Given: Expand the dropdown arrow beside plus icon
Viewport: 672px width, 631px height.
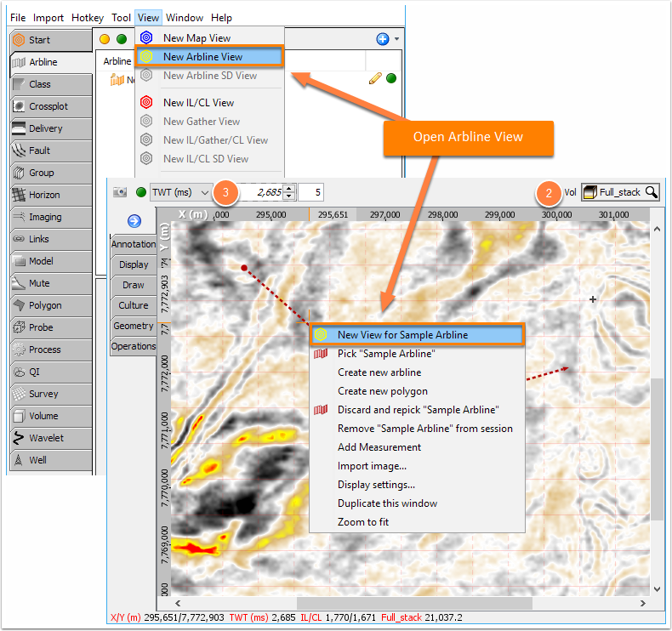Looking at the screenshot, I should tap(397, 39).
